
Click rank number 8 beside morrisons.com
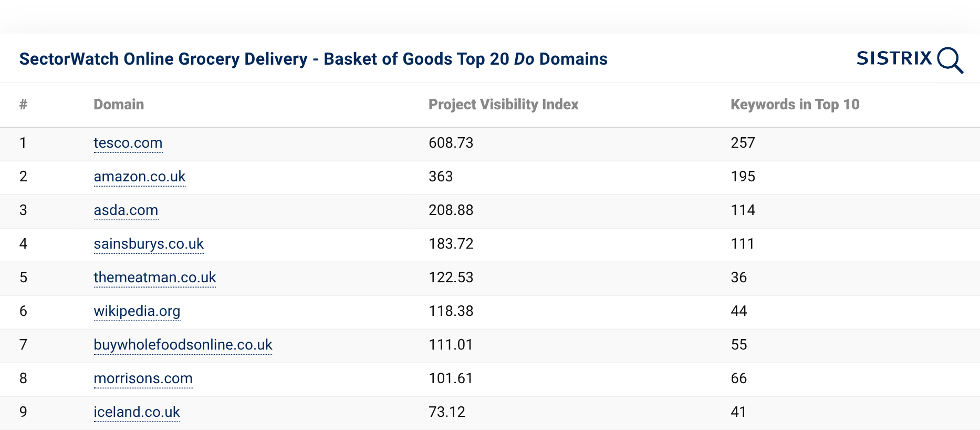pos(23,378)
